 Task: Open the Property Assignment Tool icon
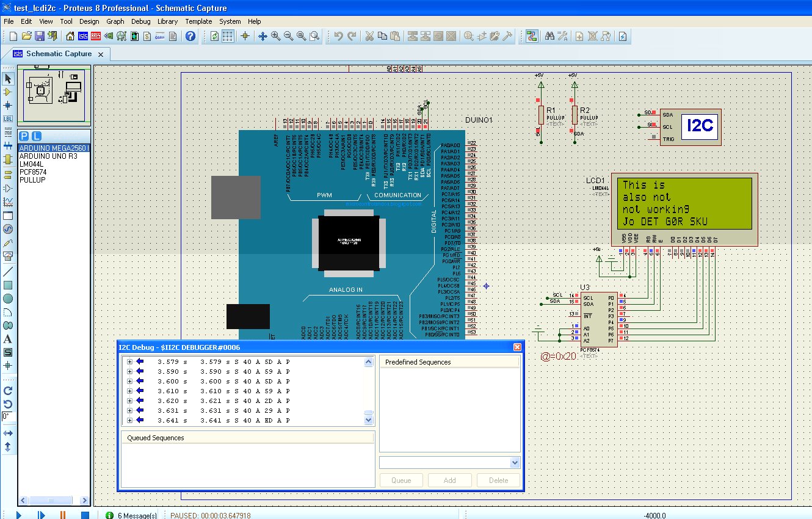point(563,37)
